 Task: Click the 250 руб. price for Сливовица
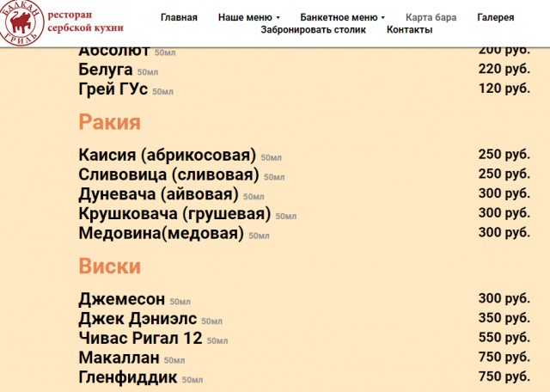pyautogui.click(x=504, y=174)
